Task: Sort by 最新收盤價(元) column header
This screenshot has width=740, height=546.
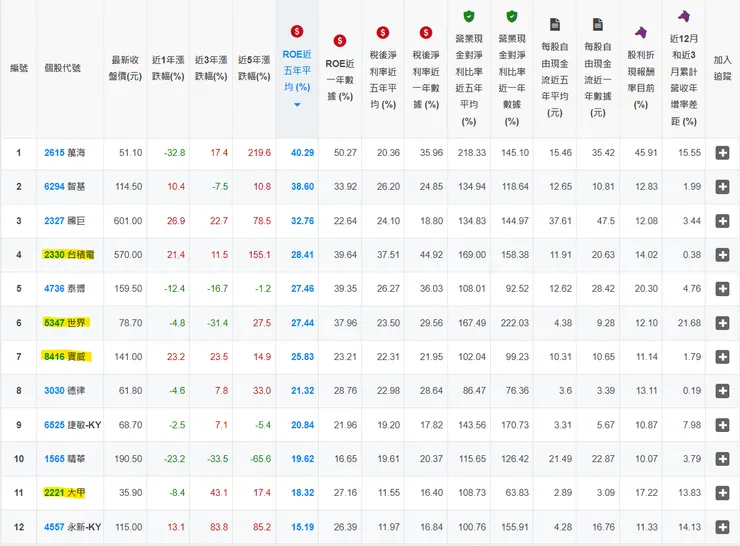Action: (125, 68)
